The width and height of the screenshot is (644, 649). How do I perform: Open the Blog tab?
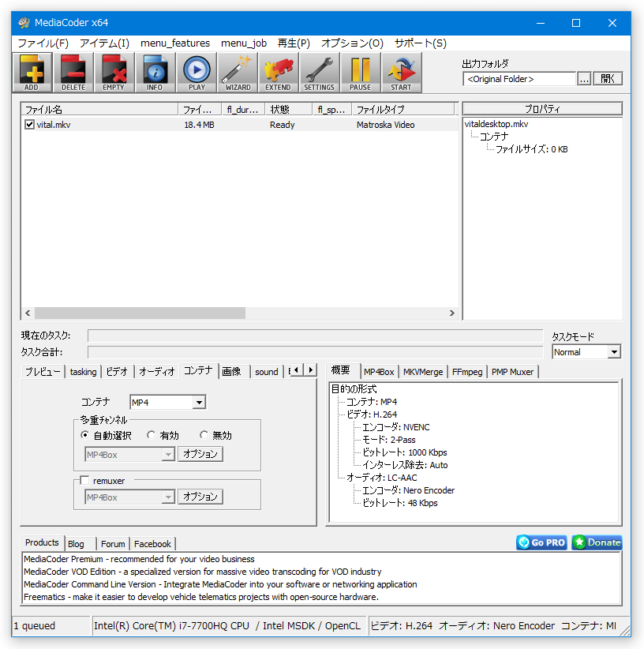pos(80,543)
